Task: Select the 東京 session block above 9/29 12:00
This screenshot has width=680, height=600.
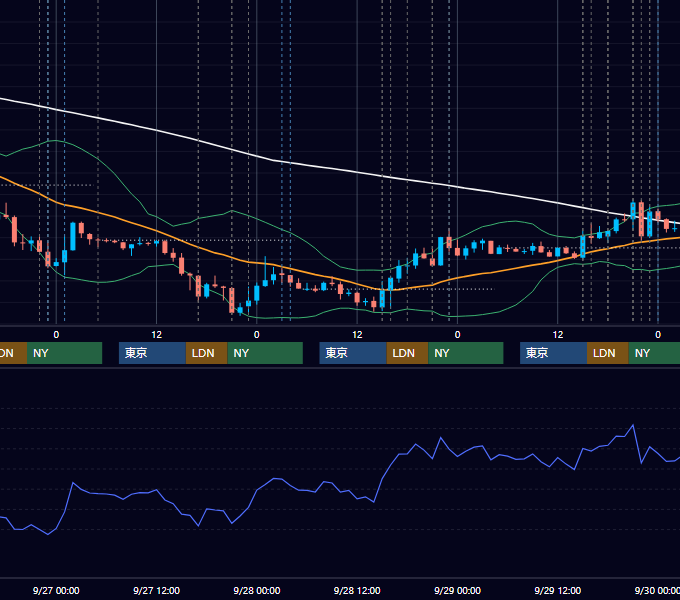Action: point(553,353)
